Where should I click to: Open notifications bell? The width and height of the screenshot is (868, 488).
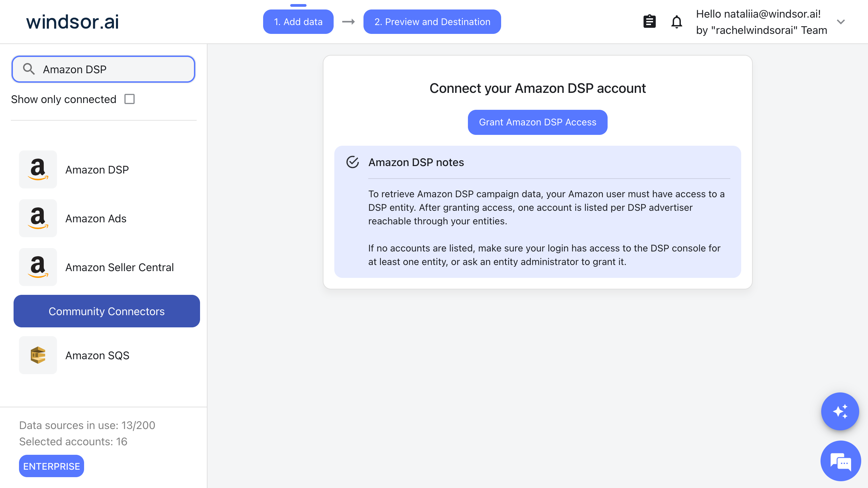click(x=676, y=22)
